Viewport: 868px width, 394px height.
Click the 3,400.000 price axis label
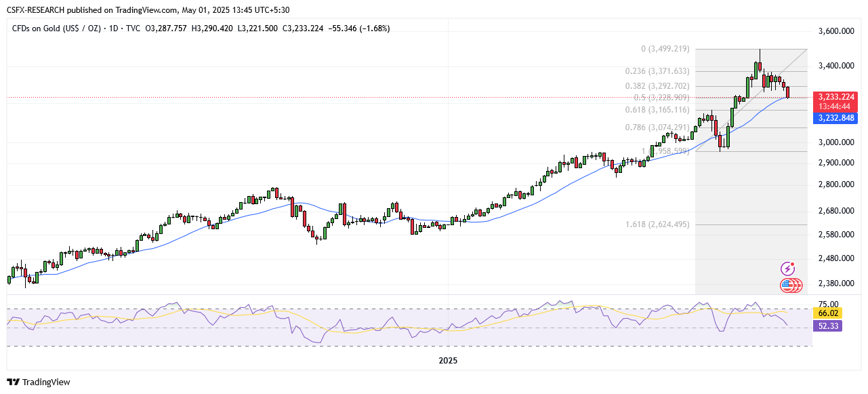pyautogui.click(x=835, y=66)
